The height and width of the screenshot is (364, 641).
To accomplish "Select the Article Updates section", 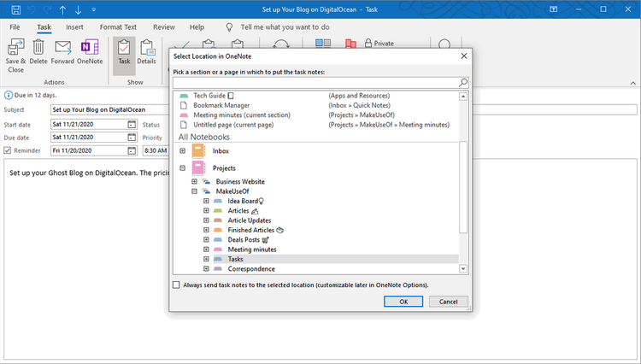I will 250,220.
